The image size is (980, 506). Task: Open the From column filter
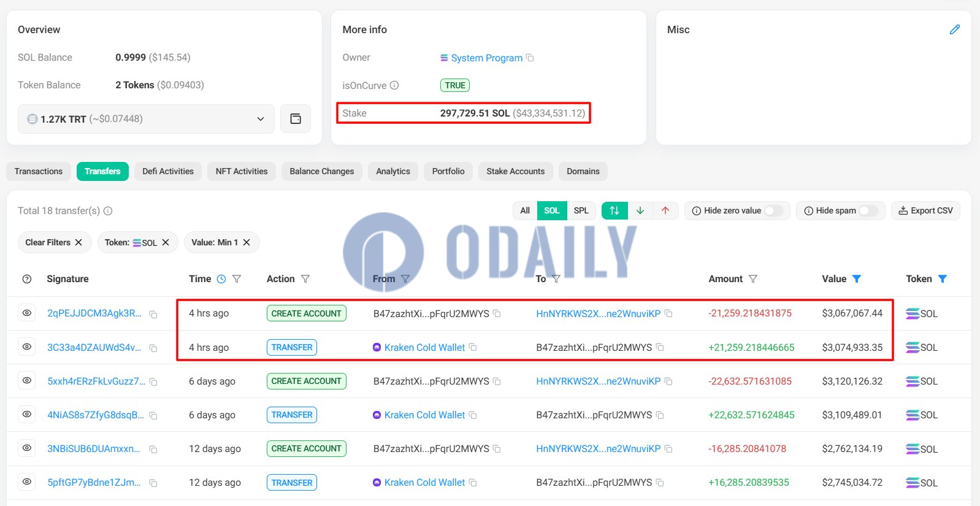[x=405, y=279]
